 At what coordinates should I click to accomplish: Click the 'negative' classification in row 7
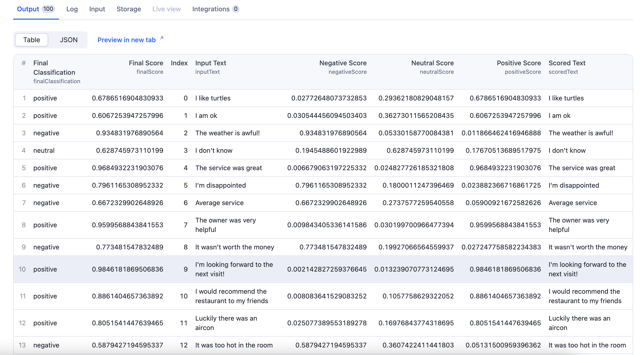[x=46, y=203]
